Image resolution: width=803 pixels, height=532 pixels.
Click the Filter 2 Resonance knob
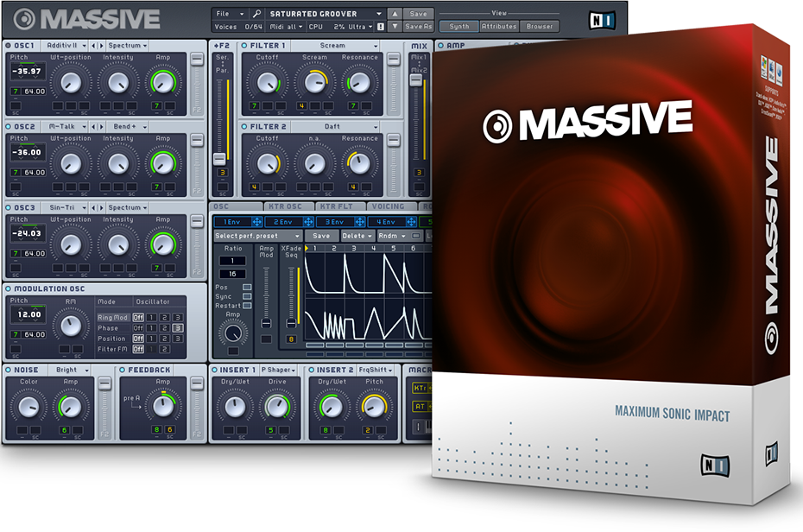coord(359,163)
